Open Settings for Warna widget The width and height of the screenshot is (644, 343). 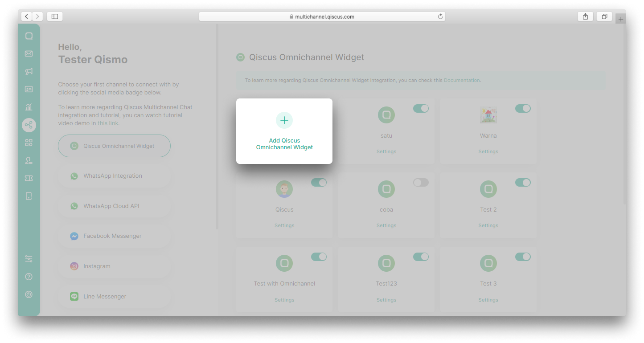488,151
